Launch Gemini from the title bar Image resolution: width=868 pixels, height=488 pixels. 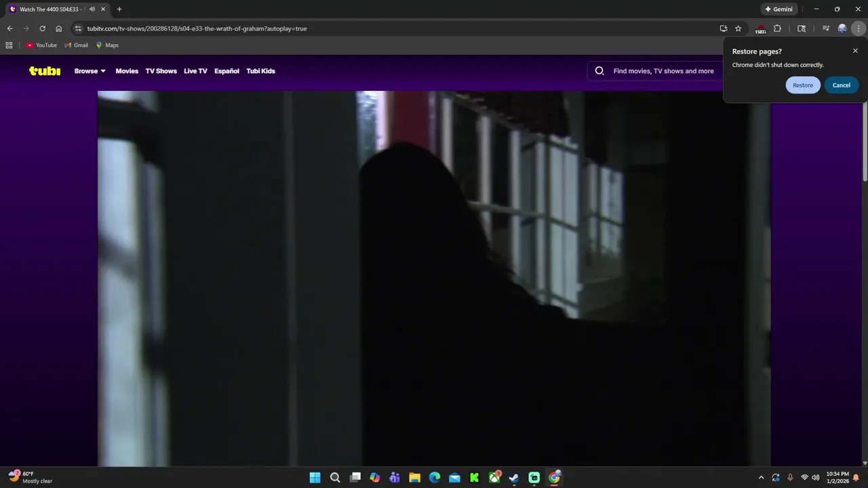778,9
